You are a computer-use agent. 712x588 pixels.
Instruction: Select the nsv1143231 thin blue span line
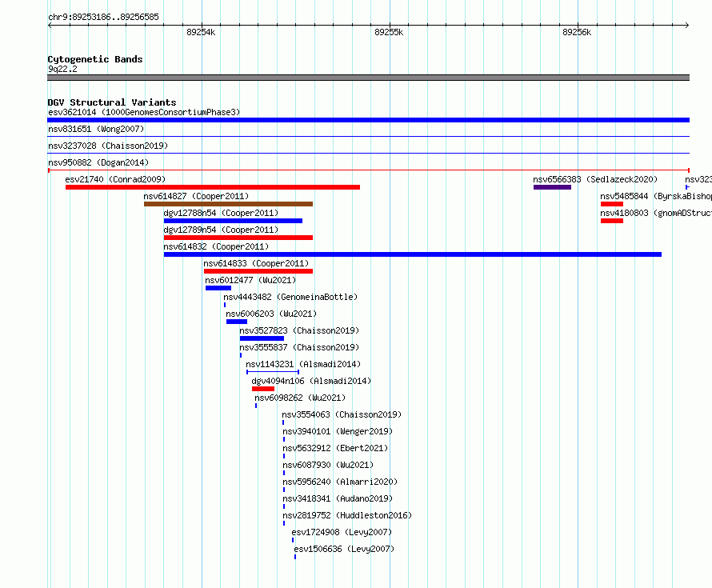click(273, 372)
